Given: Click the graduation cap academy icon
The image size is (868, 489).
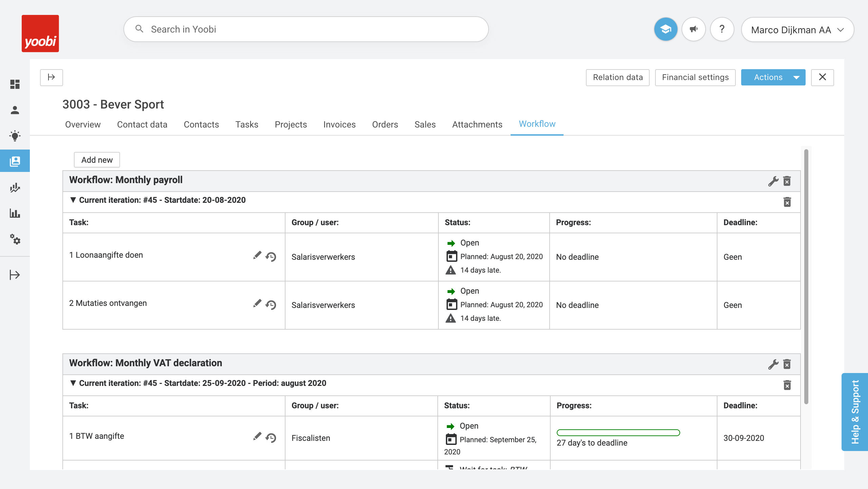Looking at the screenshot, I should [666, 30].
